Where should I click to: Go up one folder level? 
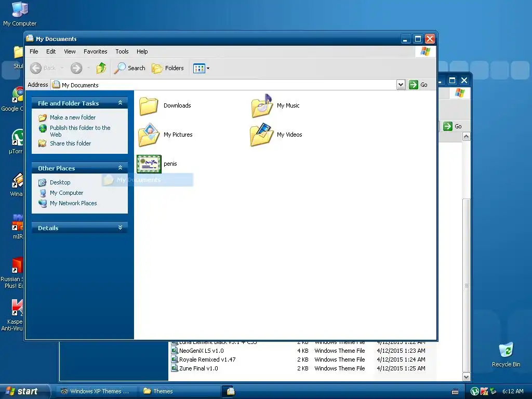tap(101, 68)
